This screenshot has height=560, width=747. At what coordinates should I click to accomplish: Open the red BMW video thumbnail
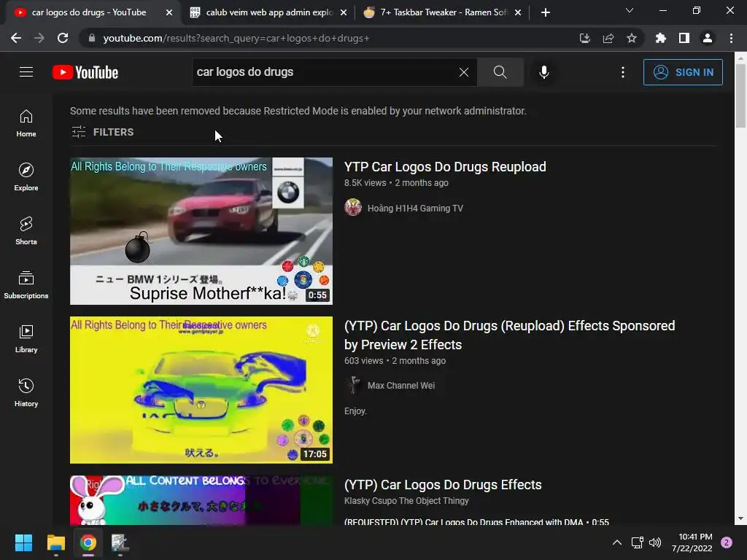pos(201,231)
